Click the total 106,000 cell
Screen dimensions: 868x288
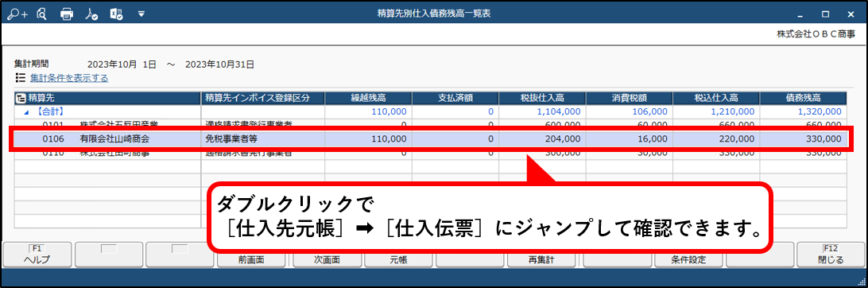630,111
